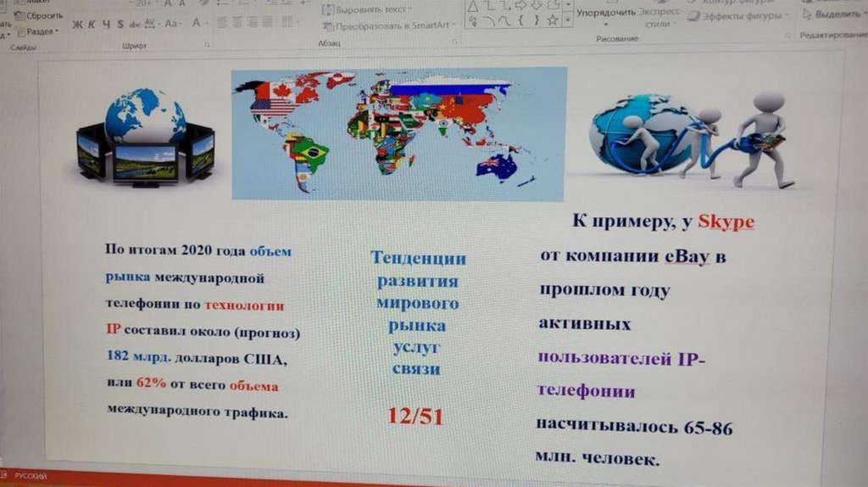
Task: Click the text 'По итогам 2020 года'
Action: (x=175, y=250)
